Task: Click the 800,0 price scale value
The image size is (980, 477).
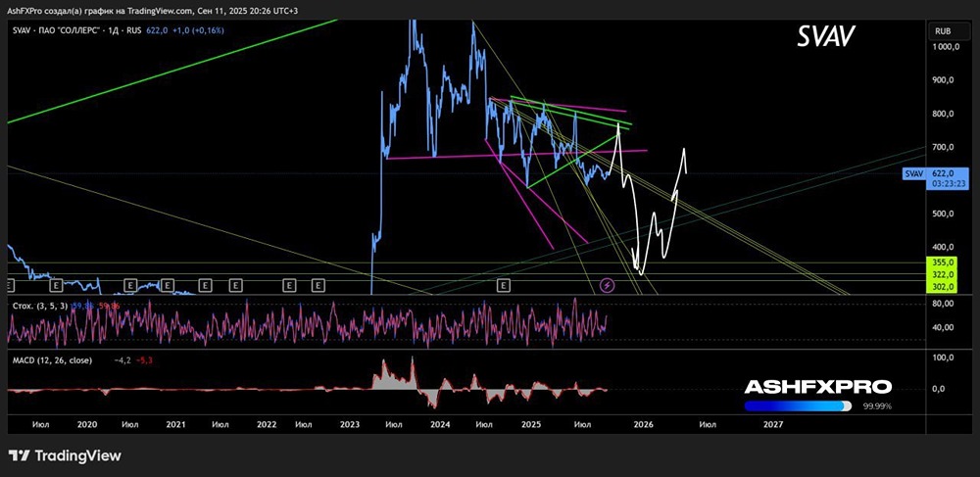Action: tap(943, 115)
